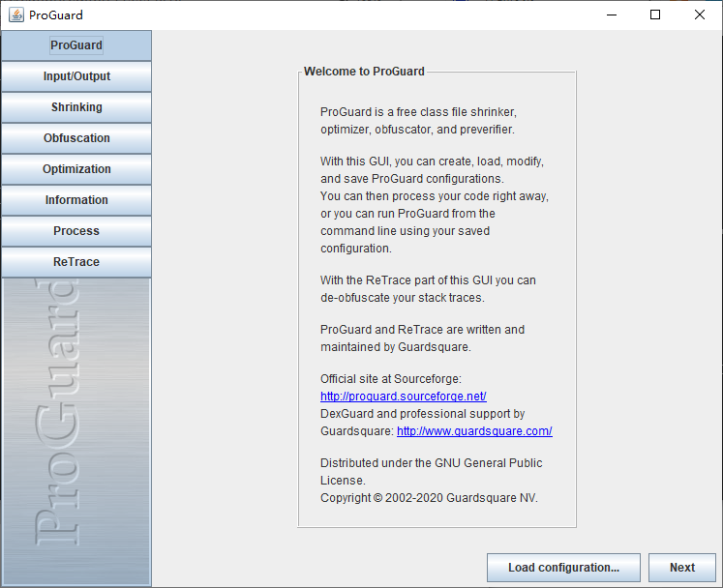Close the ProGuard window
The width and height of the screenshot is (723, 588).
(699, 15)
